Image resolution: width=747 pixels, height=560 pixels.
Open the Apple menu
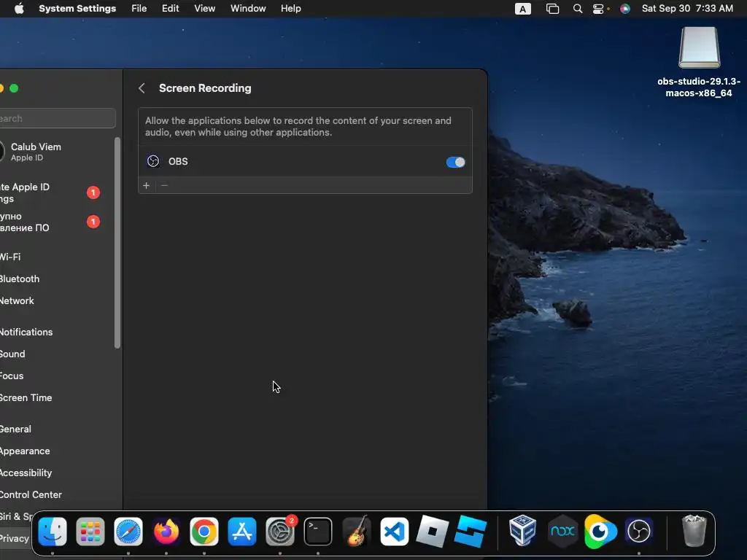click(19, 9)
